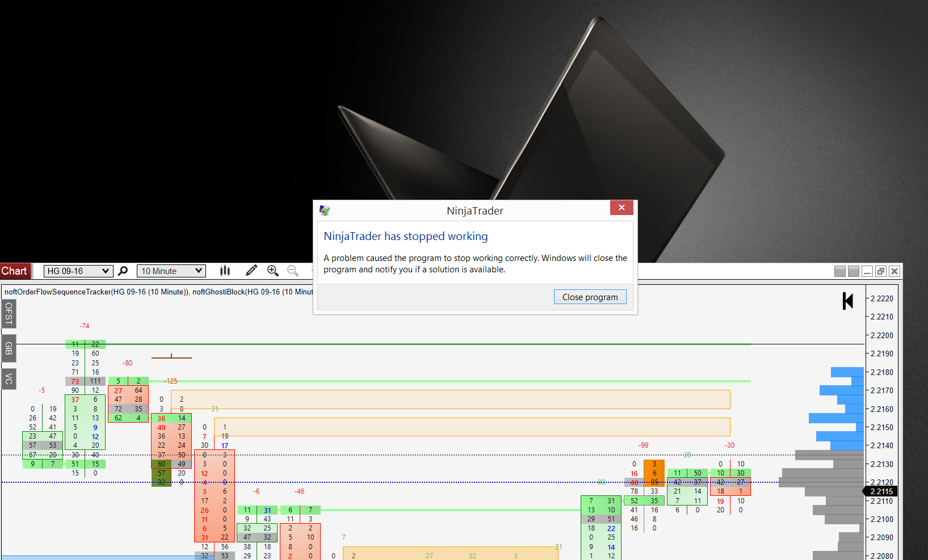Screen dimensions: 928x560
Task: Click the 2.2200 price axis label
Action: [x=882, y=335]
